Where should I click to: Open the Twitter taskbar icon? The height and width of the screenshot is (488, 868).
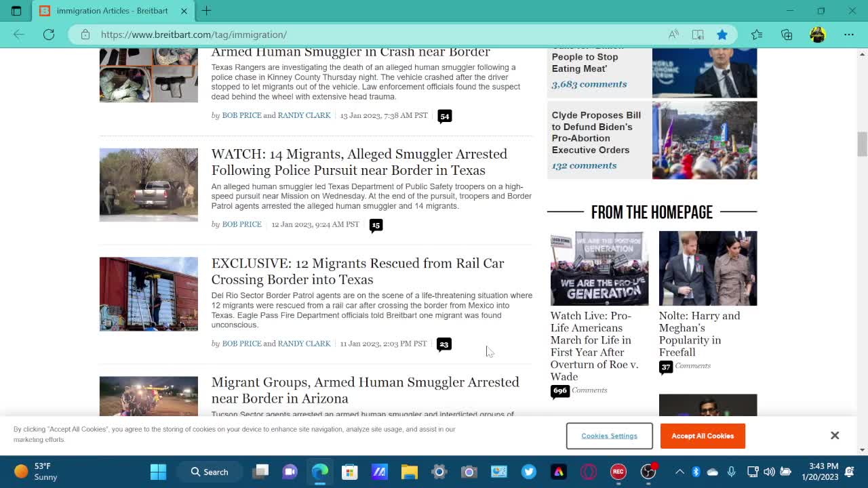[529, 472]
